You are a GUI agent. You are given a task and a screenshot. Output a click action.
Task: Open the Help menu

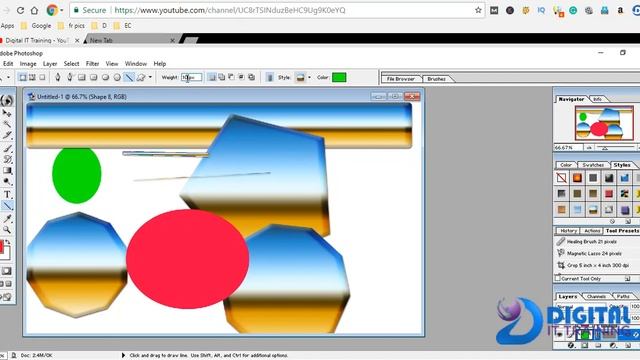click(x=160, y=64)
